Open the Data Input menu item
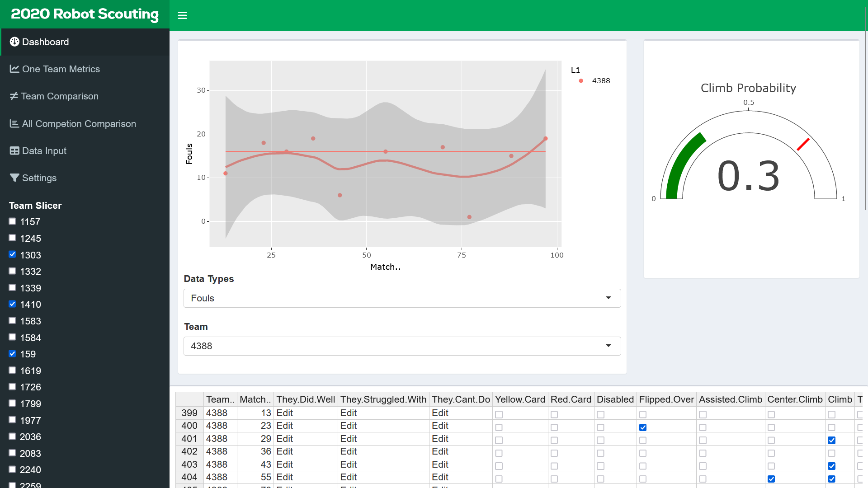The image size is (868, 488). 44,151
